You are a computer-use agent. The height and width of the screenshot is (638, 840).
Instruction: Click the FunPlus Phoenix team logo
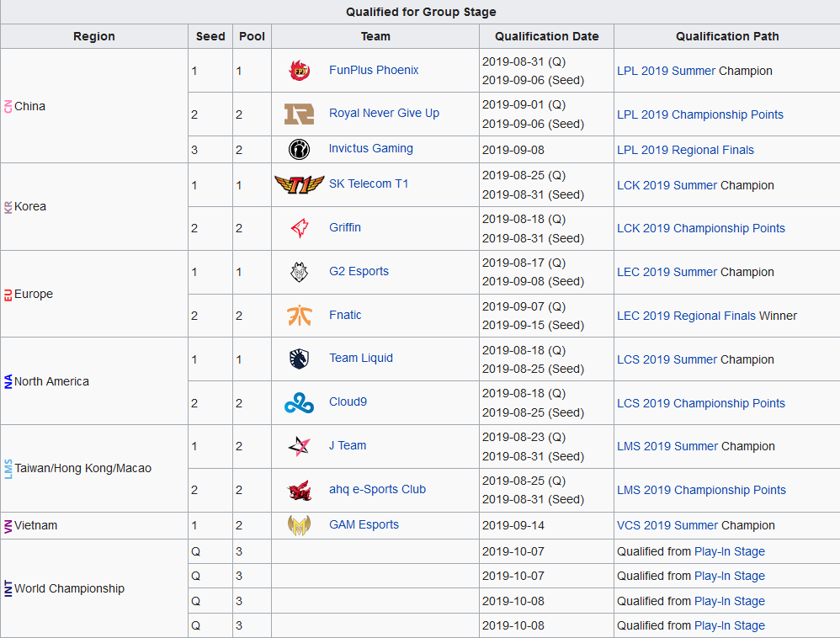pyautogui.click(x=299, y=71)
